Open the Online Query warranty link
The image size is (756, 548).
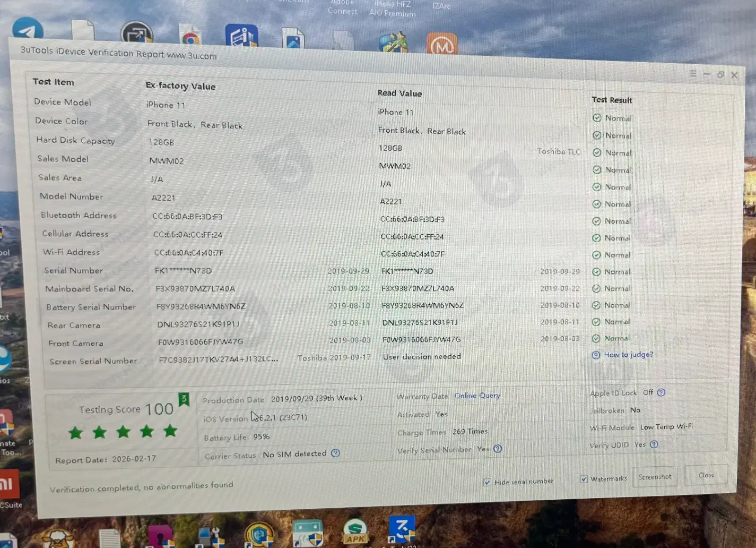[477, 396]
